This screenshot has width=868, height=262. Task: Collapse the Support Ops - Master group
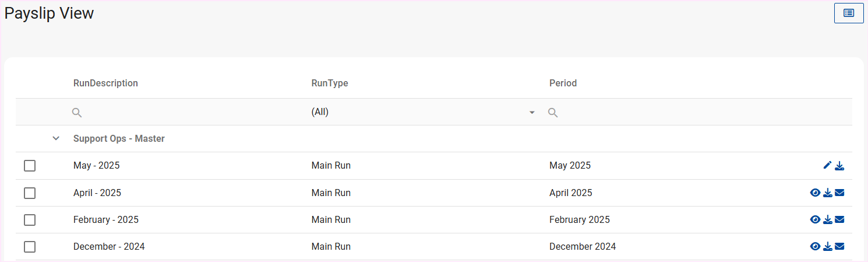click(x=56, y=139)
